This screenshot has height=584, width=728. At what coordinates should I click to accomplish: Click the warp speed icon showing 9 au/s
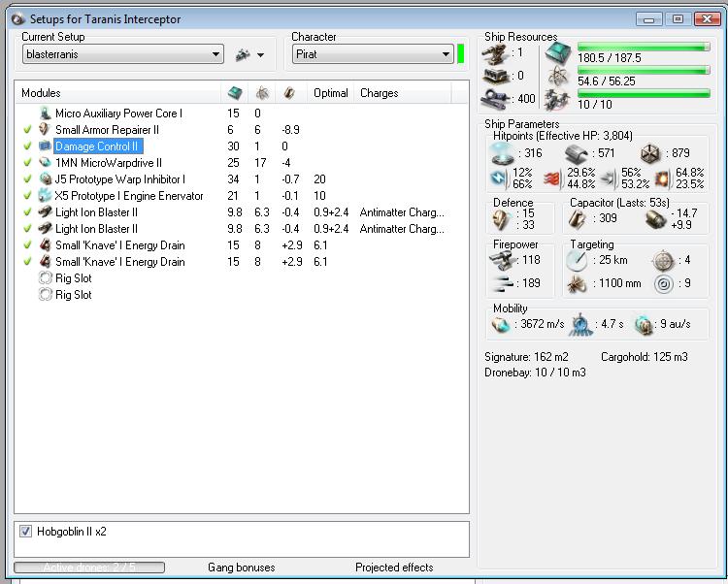click(x=644, y=325)
